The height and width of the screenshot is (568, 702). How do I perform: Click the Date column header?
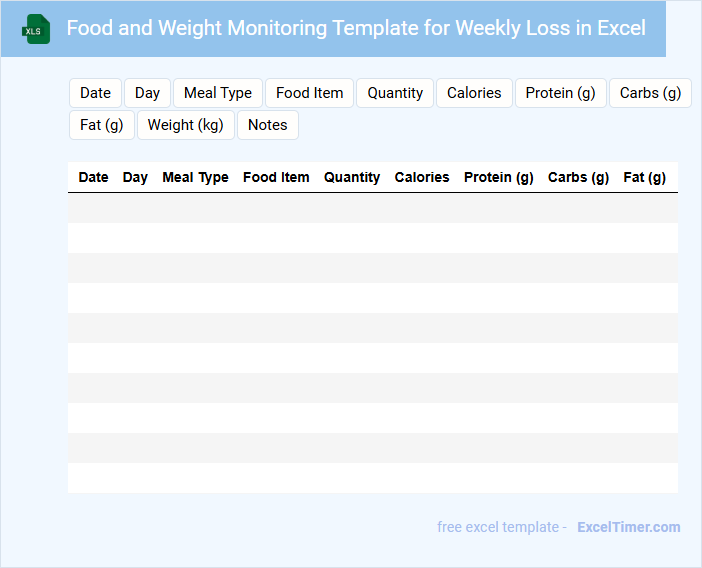tap(93, 177)
